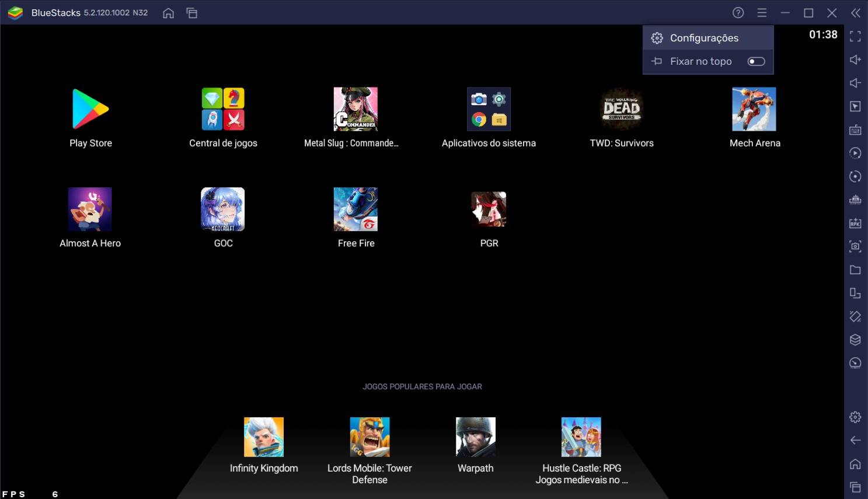Open the Play Store app
This screenshot has height=499, width=868.
(90, 109)
